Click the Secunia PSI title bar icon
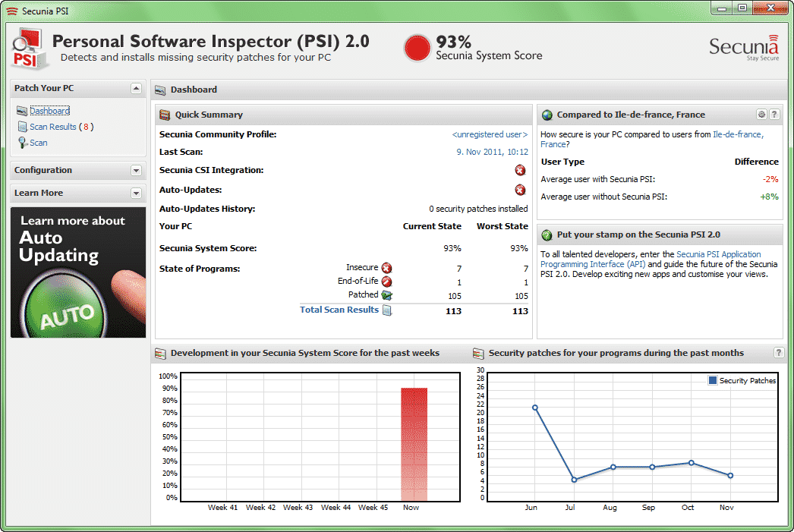This screenshot has height=532, width=794. pos(11,11)
